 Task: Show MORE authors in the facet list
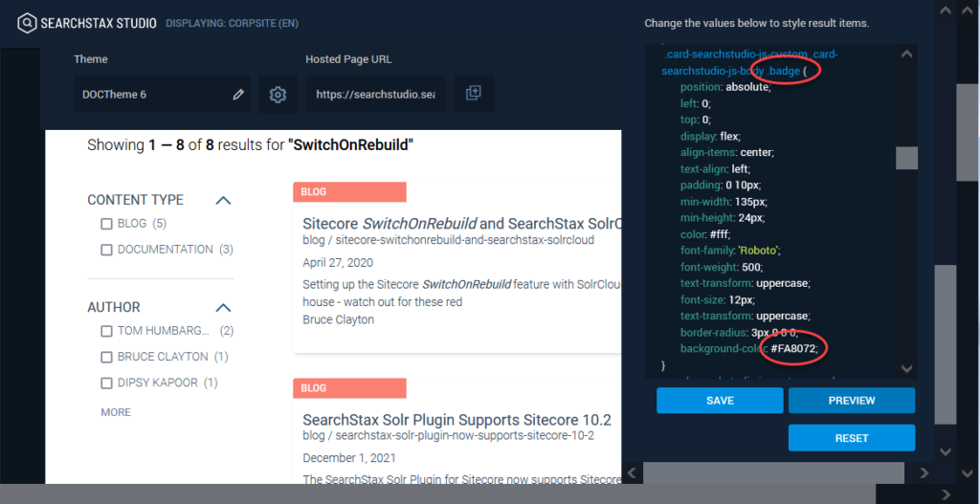pos(116,412)
